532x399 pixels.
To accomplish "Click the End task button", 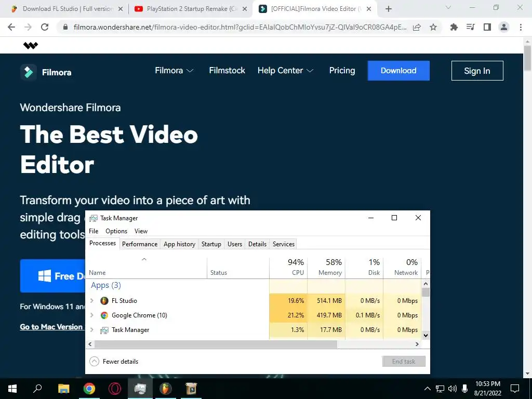I will point(404,362).
